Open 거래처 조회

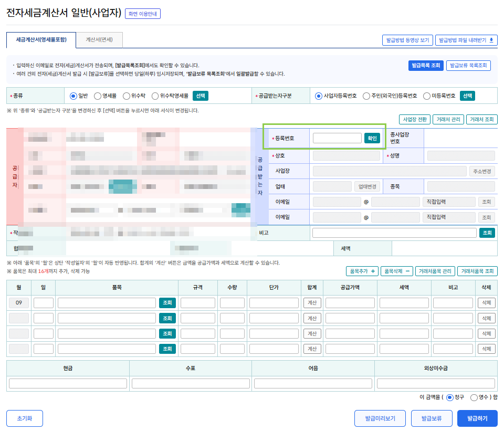[482, 120]
